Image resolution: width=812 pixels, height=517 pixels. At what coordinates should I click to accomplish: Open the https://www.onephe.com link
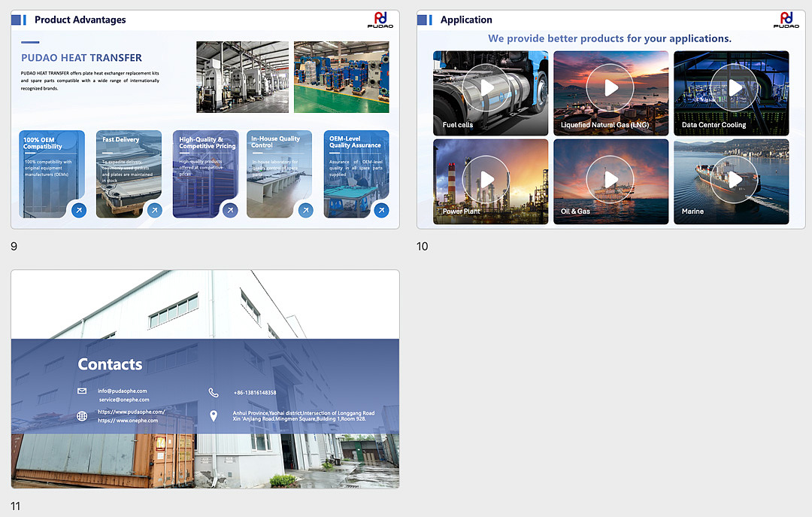point(128,421)
